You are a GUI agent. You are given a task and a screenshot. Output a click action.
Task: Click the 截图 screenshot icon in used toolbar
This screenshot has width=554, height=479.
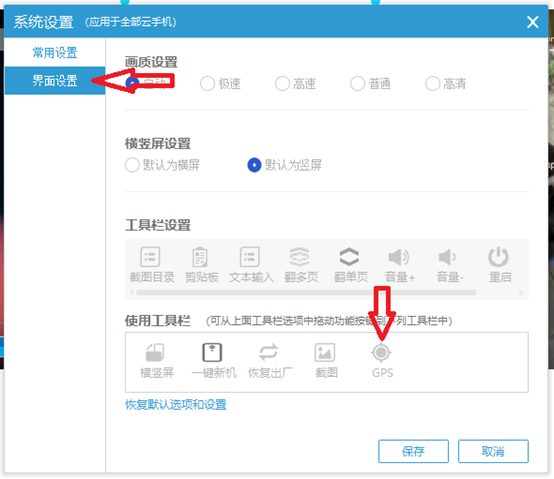[325, 353]
